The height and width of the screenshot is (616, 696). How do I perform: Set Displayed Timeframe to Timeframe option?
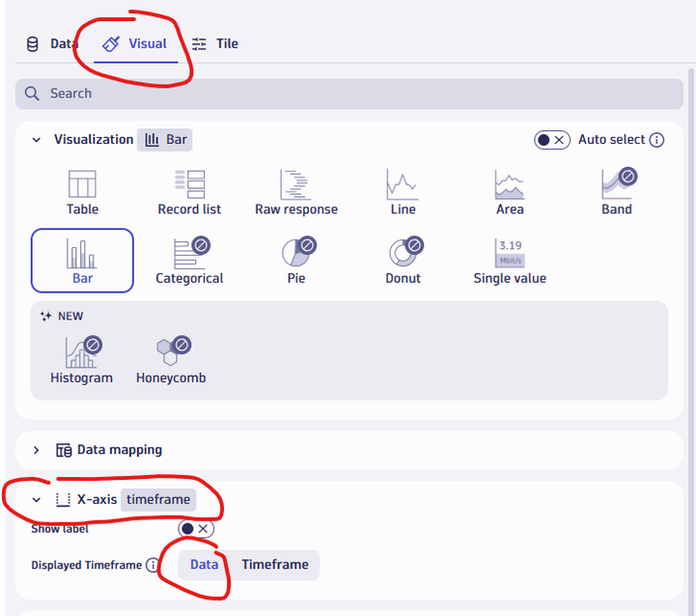(x=275, y=565)
